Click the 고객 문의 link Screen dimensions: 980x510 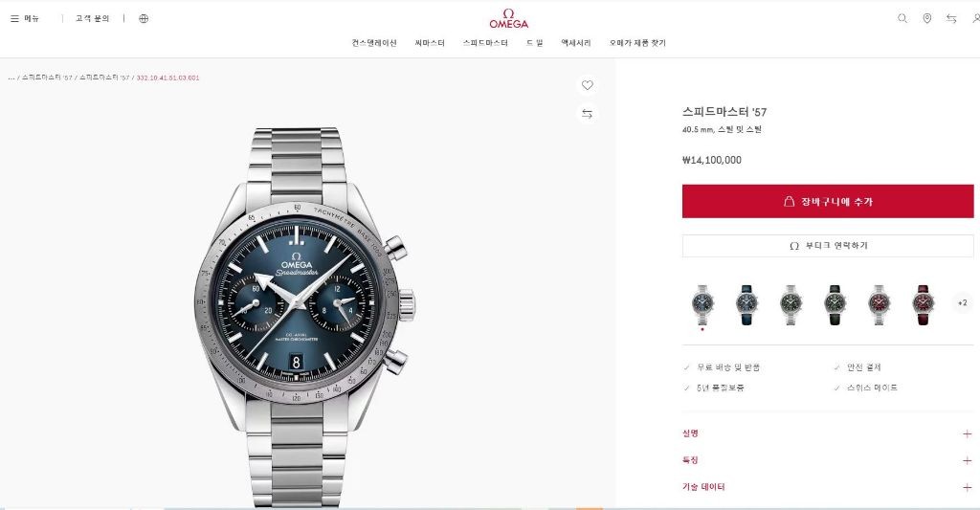[x=93, y=19]
